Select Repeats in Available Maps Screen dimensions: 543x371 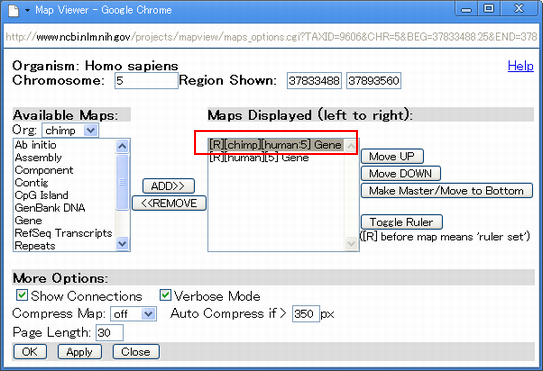click(65, 246)
